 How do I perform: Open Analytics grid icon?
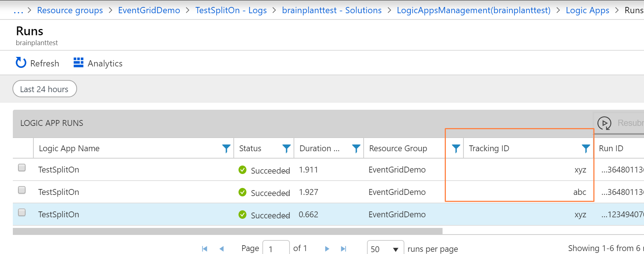click(x=79, y=63)
